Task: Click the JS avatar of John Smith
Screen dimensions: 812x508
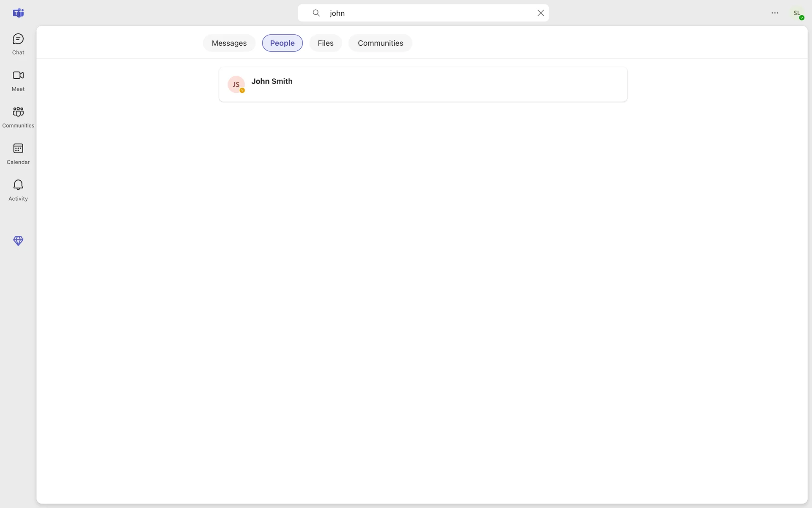Action: (236, 84)
